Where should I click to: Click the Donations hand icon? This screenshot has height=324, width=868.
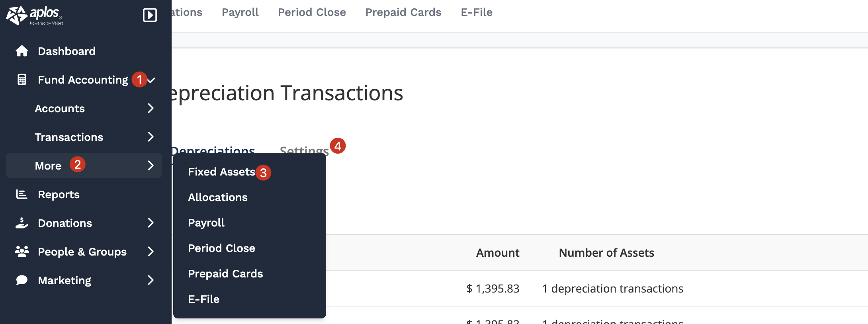(x=22, y=223)
